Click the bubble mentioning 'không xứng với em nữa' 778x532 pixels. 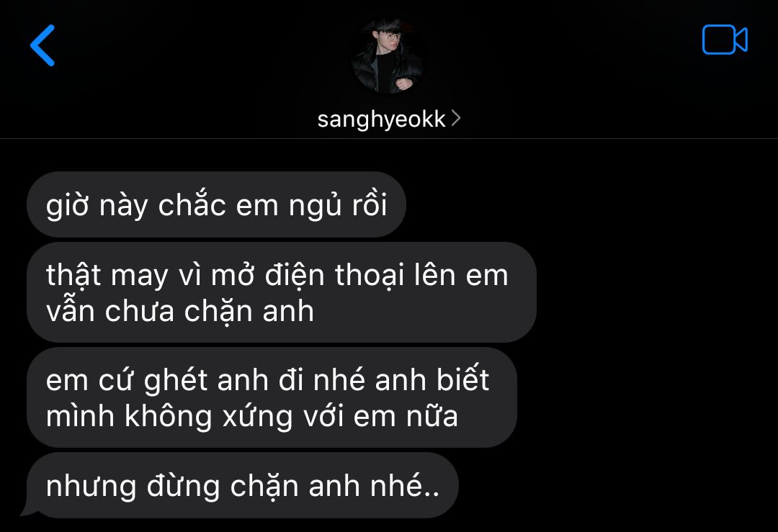[x=272, y=397]
